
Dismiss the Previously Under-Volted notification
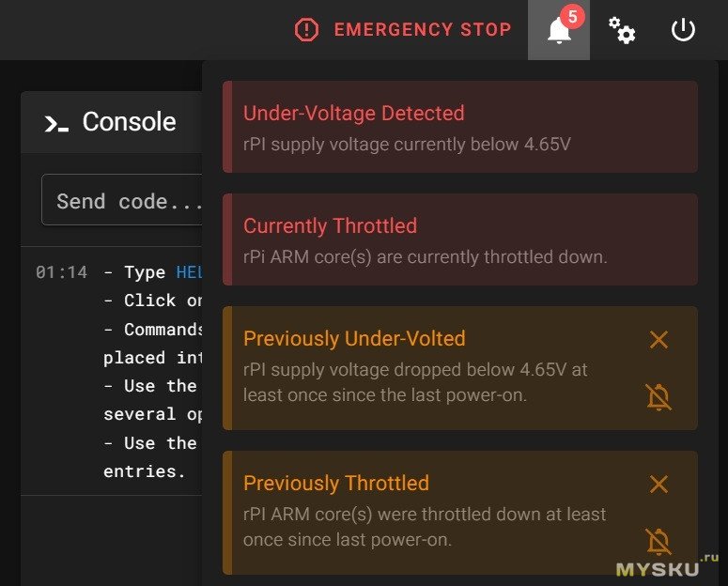click(x=658, y=340)
